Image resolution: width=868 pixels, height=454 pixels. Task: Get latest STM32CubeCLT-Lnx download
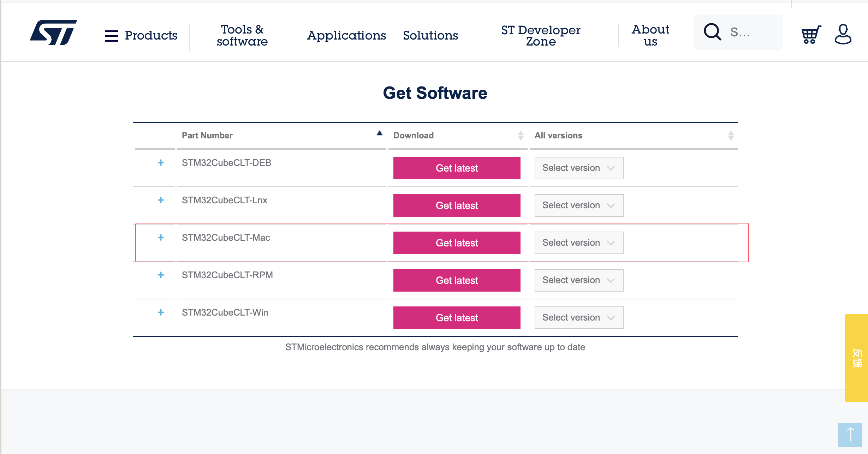pos(457,205)
